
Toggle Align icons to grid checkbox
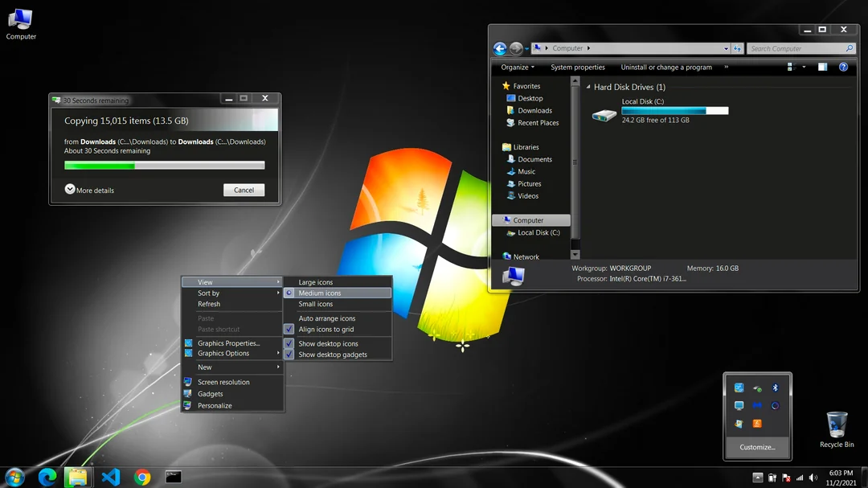pos(289,329)
